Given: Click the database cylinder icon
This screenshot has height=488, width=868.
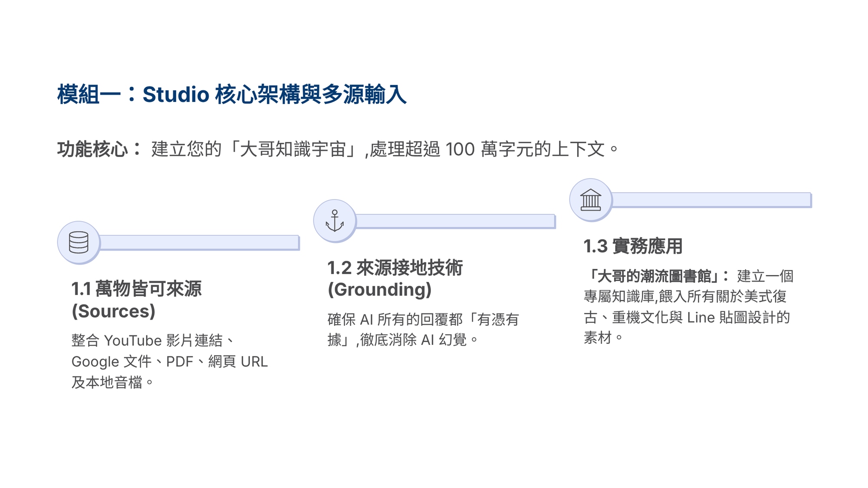Looking at the screenshot, I should click(x=79, y=242).
